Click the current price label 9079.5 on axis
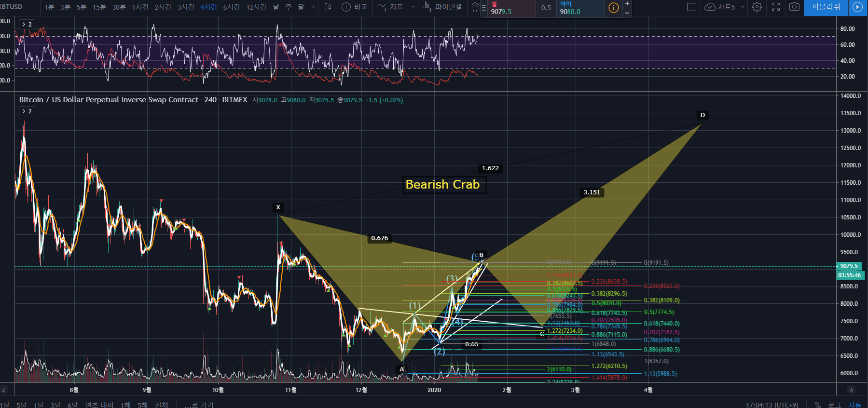 point(849,266)
